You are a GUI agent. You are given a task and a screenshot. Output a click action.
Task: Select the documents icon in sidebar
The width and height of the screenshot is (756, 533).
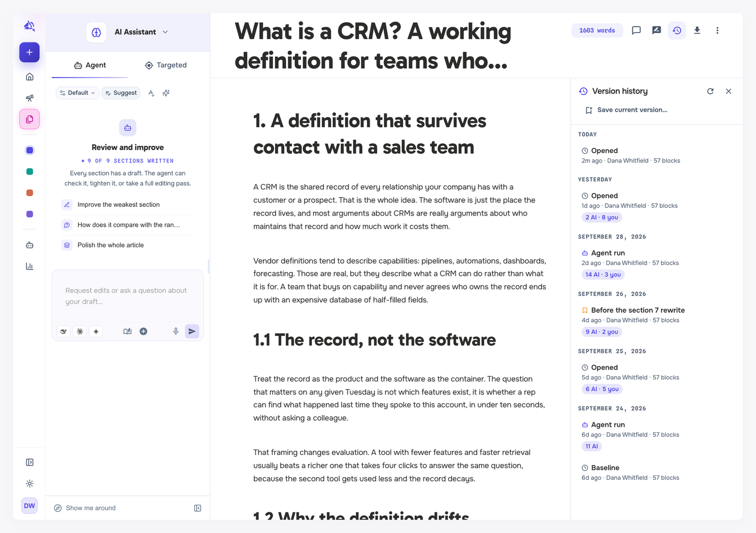coord(29,119)
